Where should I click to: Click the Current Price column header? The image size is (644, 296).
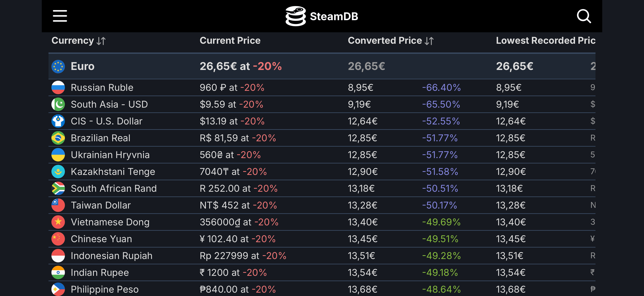[x=230, y=41]
